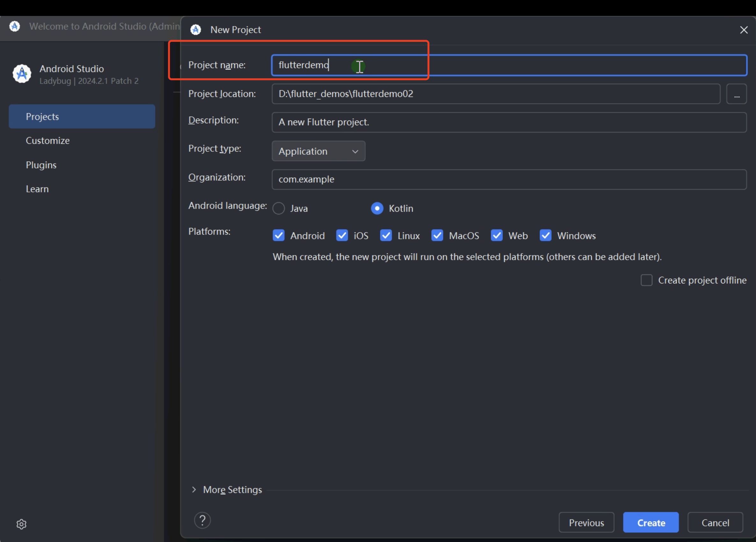
Task: Click the Description input field
Action: coord(509,122)
